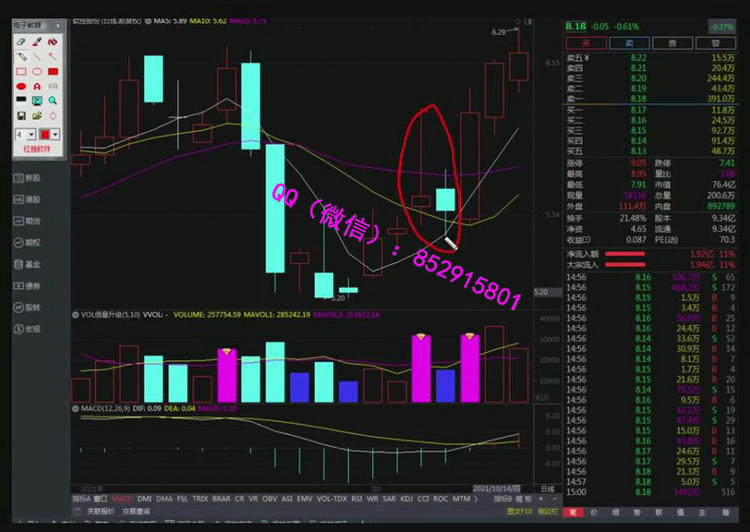Choose the hollow rectangle drawing tool
Viewport: 750px width, 532px height.
pyautogui.click(x=21, y=71)
